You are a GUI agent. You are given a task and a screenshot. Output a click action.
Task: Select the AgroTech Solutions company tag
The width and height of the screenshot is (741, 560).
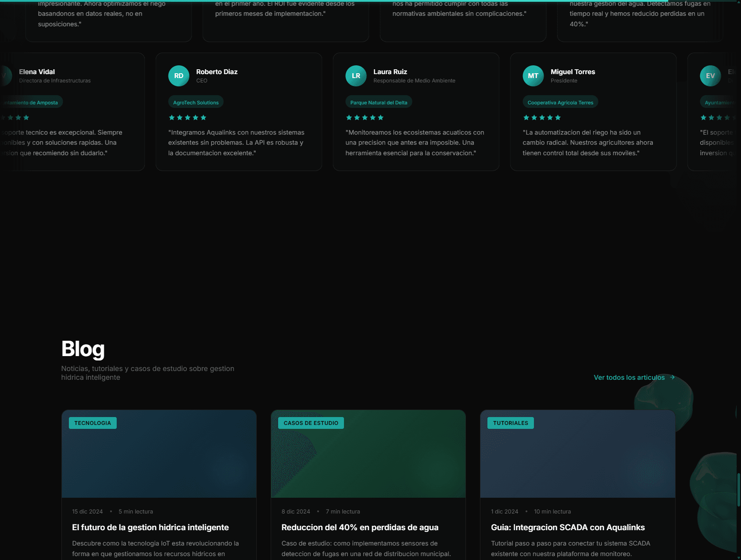pyautogui.click(x=196, y=103)
